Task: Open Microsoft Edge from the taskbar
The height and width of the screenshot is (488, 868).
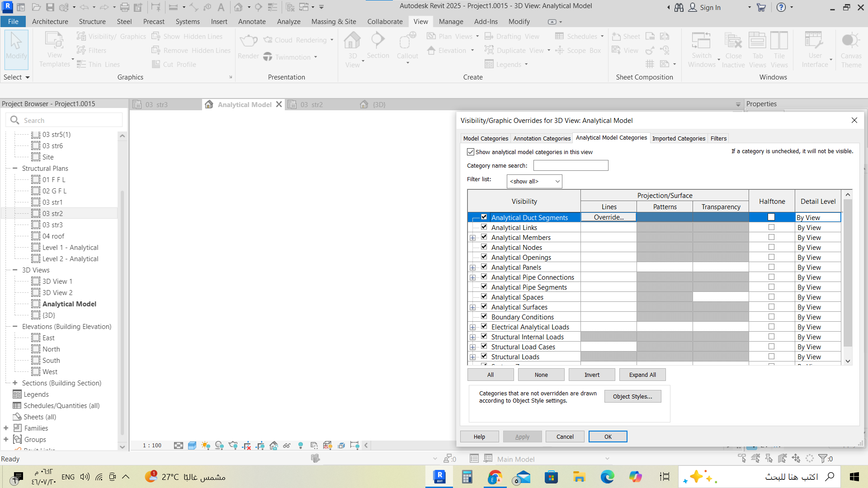Action: 607,477
